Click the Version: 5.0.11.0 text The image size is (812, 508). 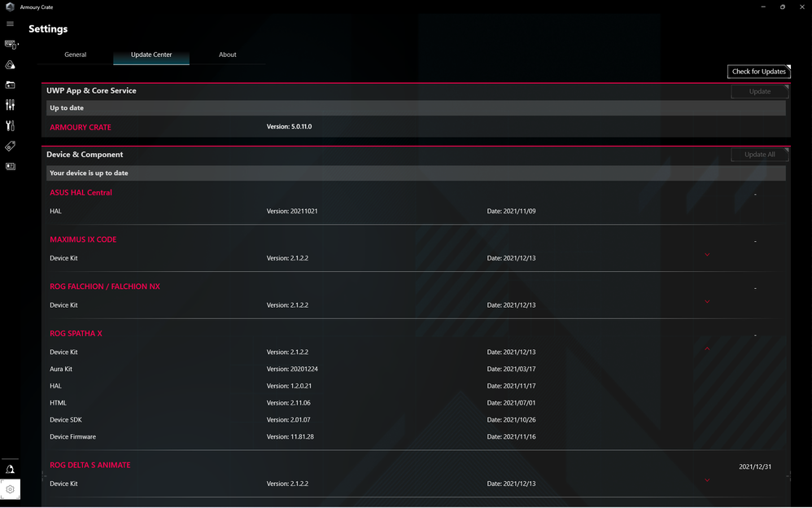pyautogui.click(x=289, y=126)
